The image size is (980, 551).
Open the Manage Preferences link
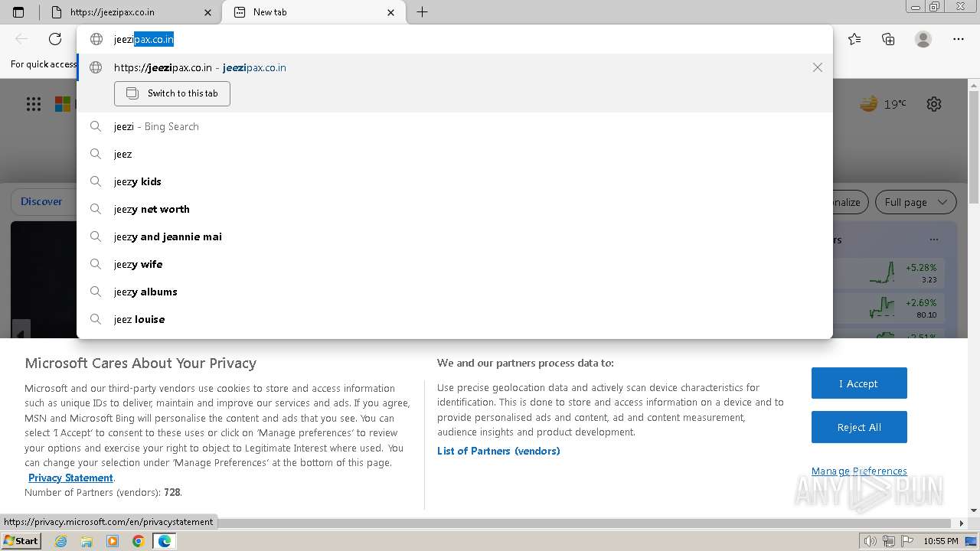coord(859,471)
